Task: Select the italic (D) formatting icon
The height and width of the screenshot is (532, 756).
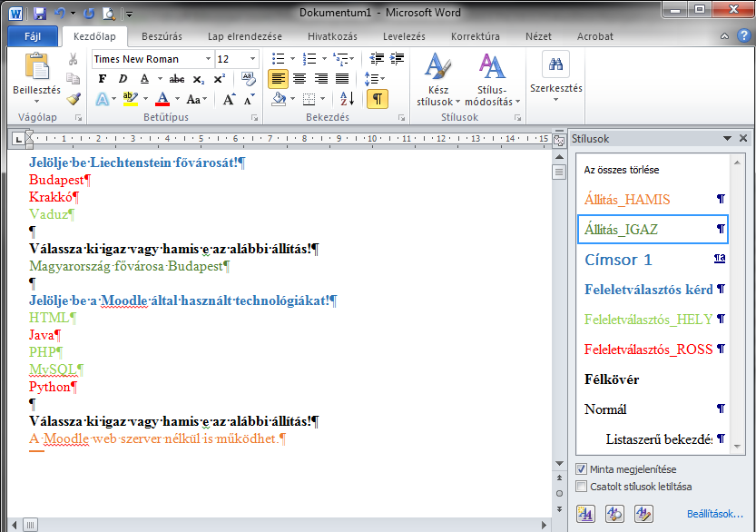Action: pos(121,79)
